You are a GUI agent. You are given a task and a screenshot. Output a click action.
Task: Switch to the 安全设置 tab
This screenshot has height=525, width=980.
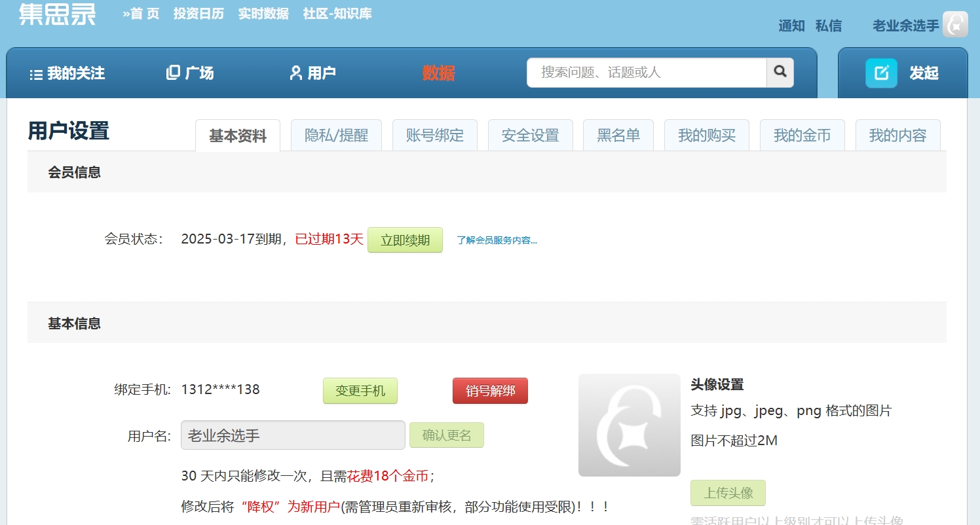pyautogui.click(x=531, y=136)
